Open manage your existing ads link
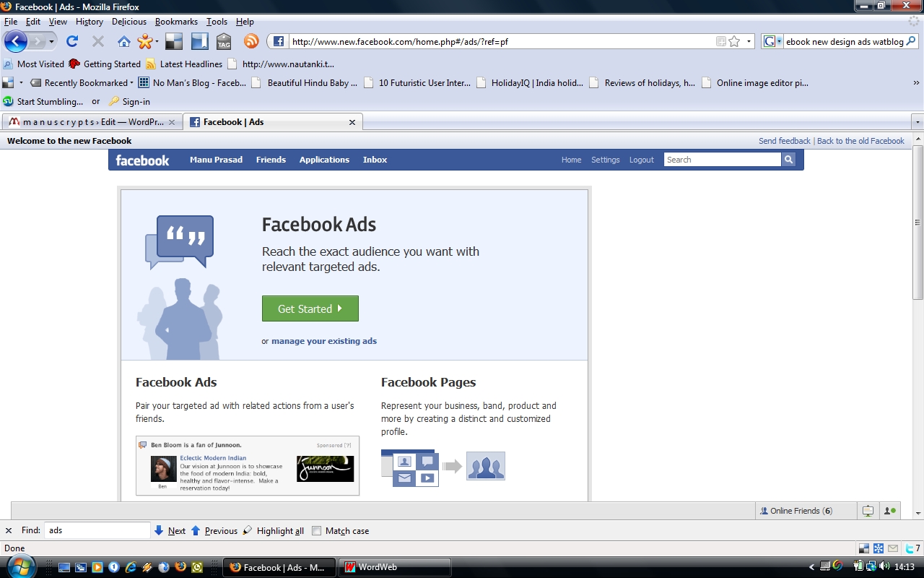The height and width of the screenshot is (578, 924). point(323,341)
